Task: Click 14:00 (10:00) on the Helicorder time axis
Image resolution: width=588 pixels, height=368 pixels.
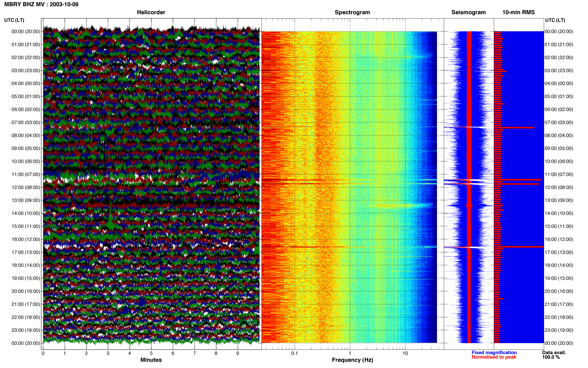Action: 26,213
